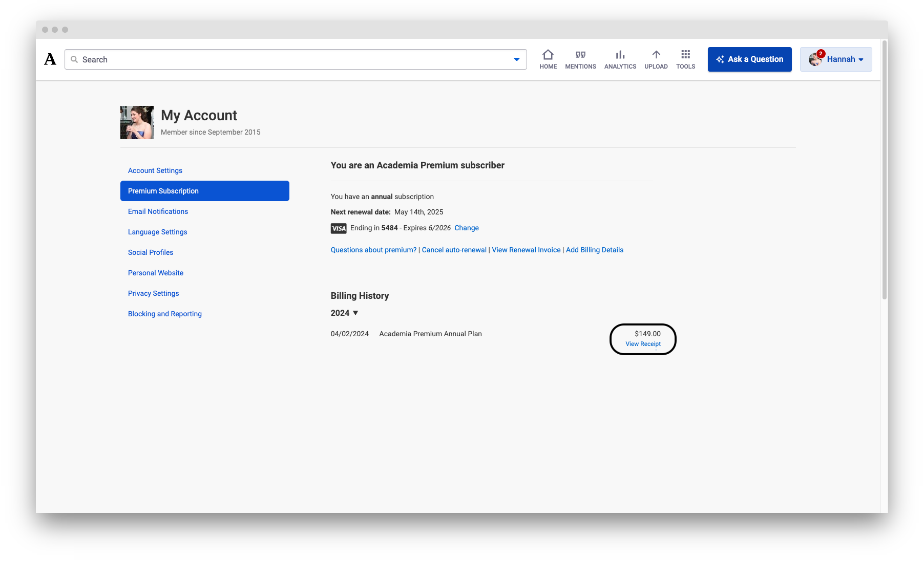Viewport: 924px width, 564px height.
Task: Click the My Account heading
Action: [199, 115]
